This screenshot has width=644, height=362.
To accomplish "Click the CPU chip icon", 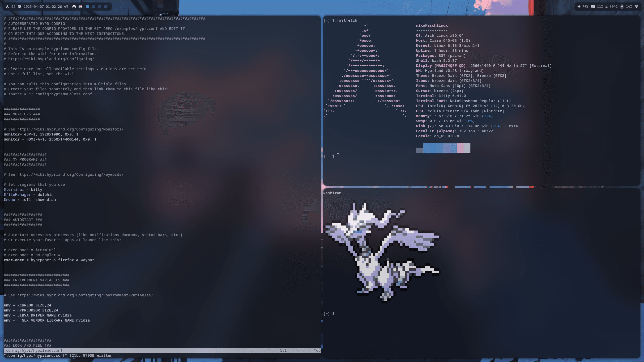I will coord(622,7).
